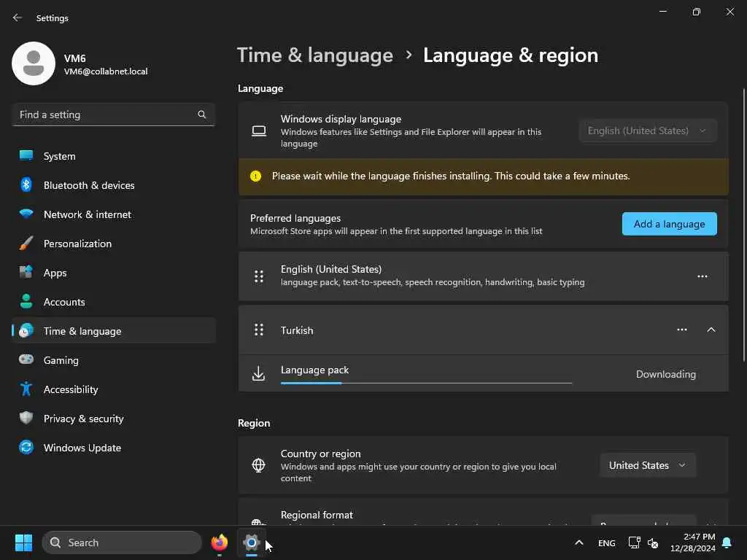
Task: Open Gaming settings category
Action: [113, 360]
